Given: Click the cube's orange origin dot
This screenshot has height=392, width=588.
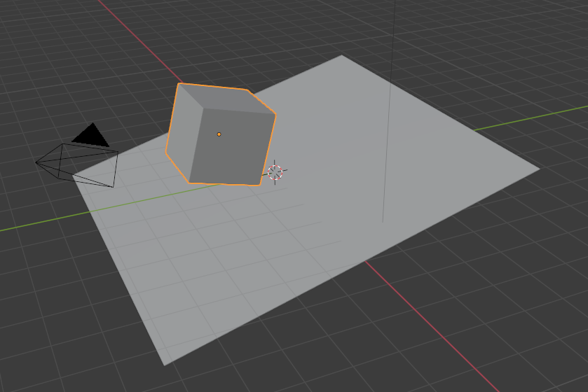Looking at the screenshot, I should (x=219, y=134).
